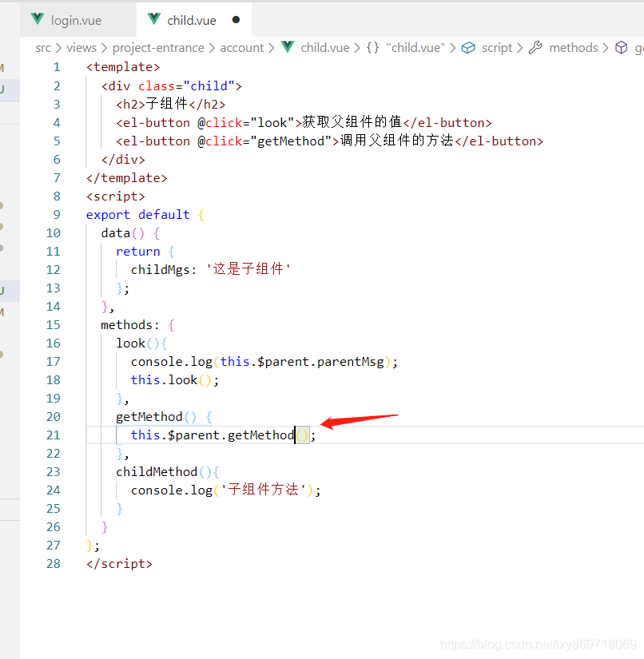
Task: Click the <template> opening tag text
Action: pyautogui.click(x=123, y=67)
